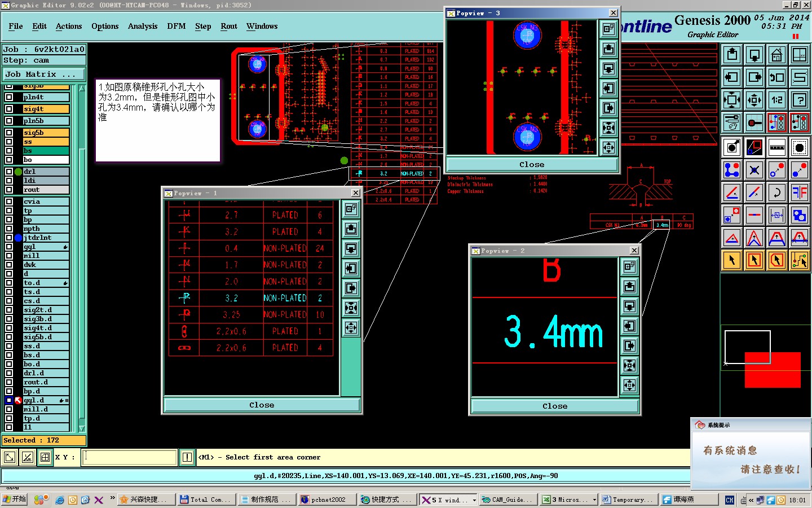Open Total Com... taskbar button
This screenshot has width=812, height=508.
pos(205,500)
